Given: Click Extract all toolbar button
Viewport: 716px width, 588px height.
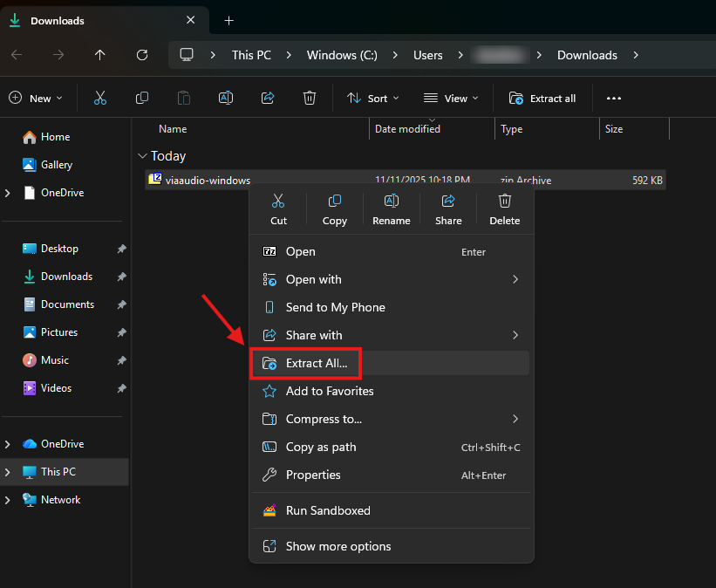Looking at the screenshot, I should pyautogui.click(x=542, y=99).
